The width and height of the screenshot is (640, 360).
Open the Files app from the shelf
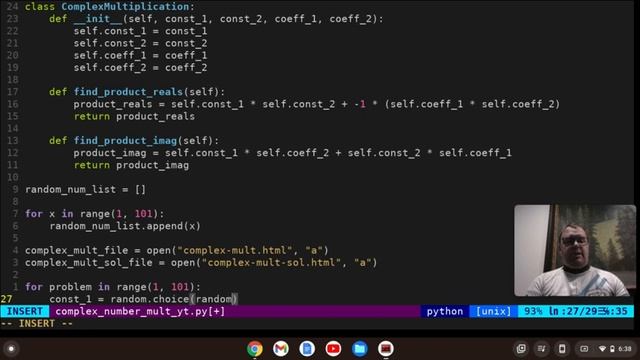click(360, 349)
